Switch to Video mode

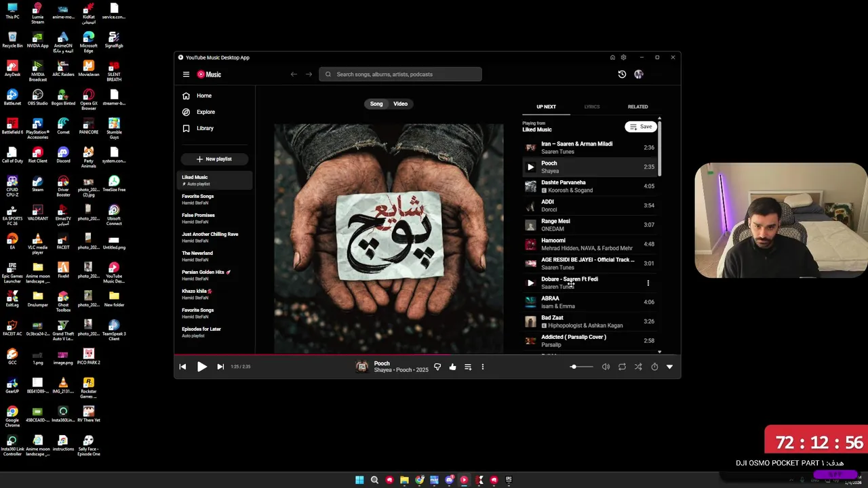coord(400,104)
